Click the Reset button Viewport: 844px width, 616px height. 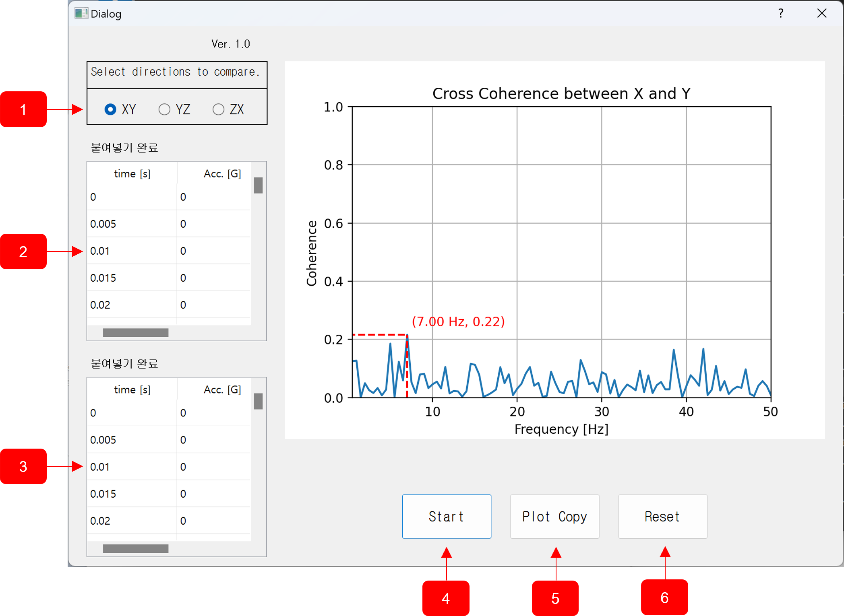(663, 517)
